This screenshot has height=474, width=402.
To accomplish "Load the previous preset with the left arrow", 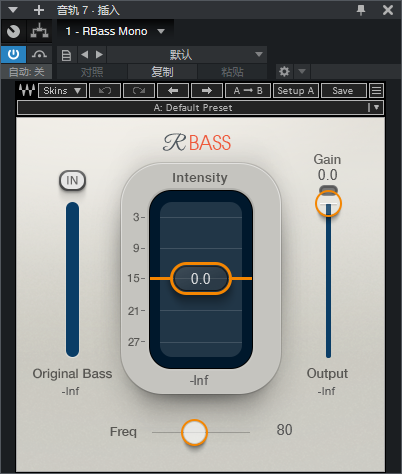I will [x=173, y=91].
